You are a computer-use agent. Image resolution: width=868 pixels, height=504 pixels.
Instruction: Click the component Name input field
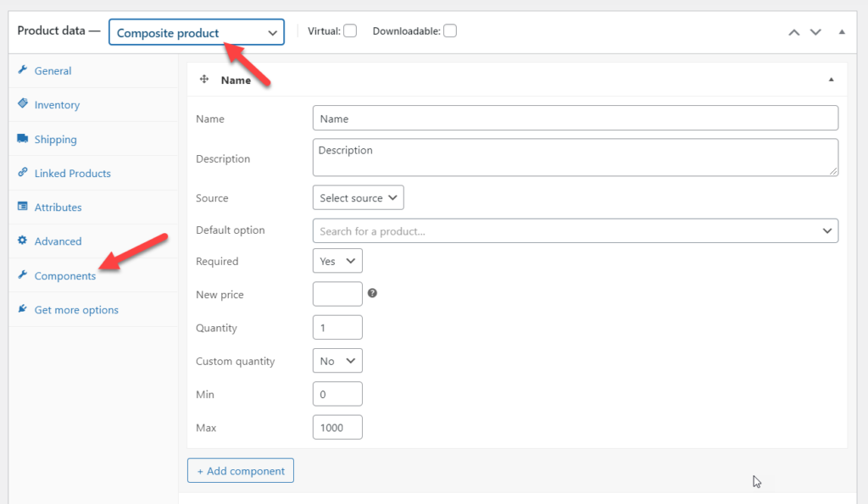point(576,118)
